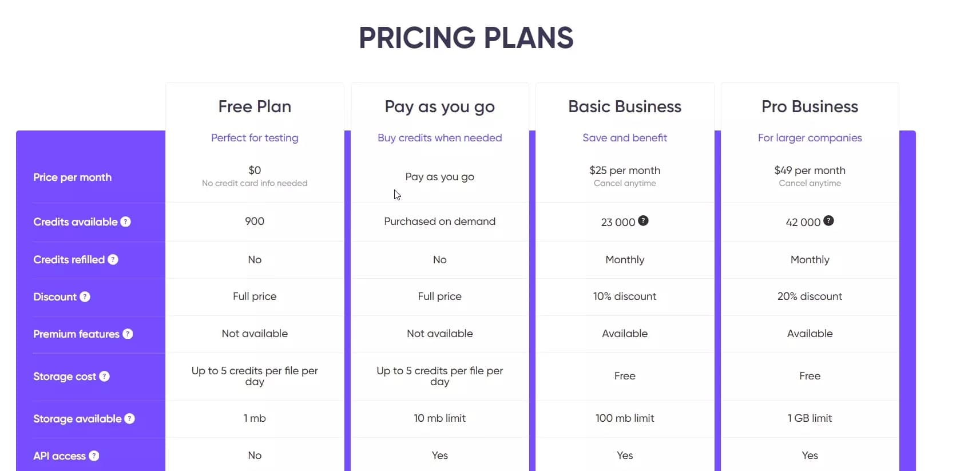Open the Premium features help tooltip
The height and width of the screenshot is (471, 980).
129,334
